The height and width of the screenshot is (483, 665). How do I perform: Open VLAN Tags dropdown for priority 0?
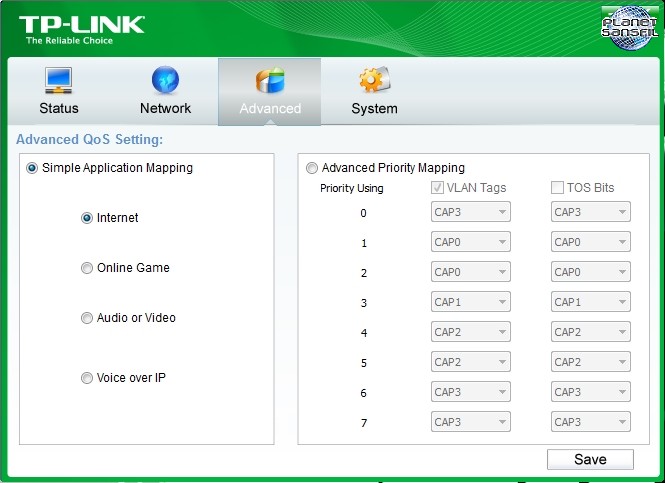[x=471, y=212]
